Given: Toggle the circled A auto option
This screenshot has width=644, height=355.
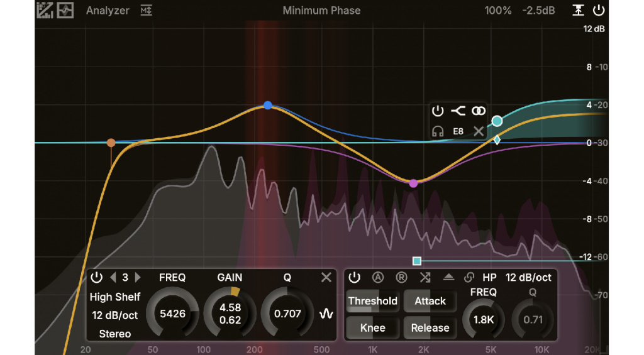Looking at the screenshot, I should [378, 278].
